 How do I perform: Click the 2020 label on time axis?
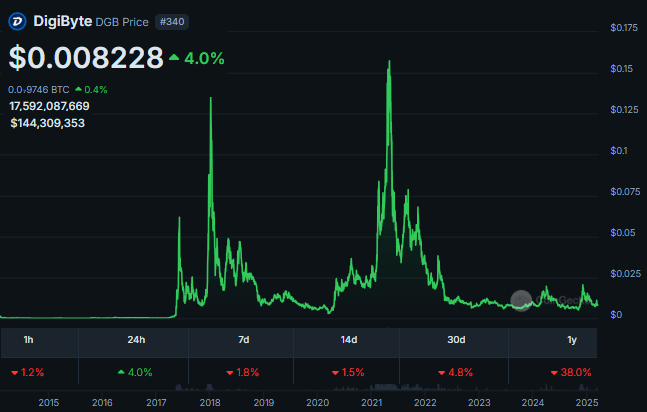pos(318,403)
